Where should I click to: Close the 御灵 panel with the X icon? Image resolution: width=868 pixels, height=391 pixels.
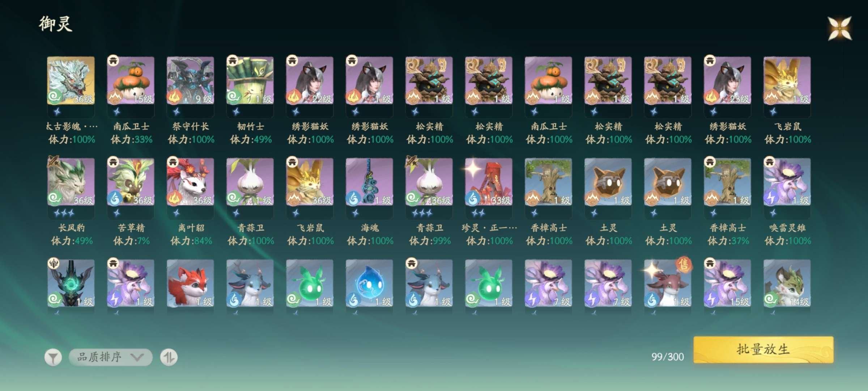tap(840, 28)
